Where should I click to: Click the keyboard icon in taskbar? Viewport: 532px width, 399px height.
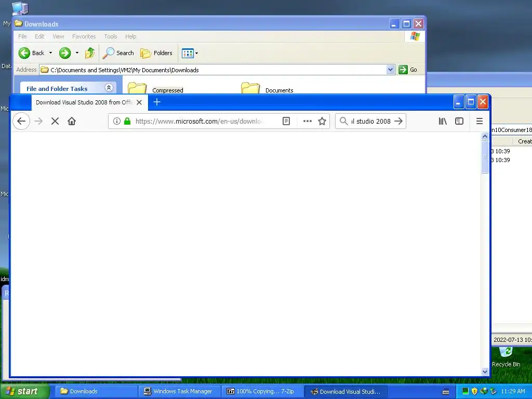coord(446,392)
